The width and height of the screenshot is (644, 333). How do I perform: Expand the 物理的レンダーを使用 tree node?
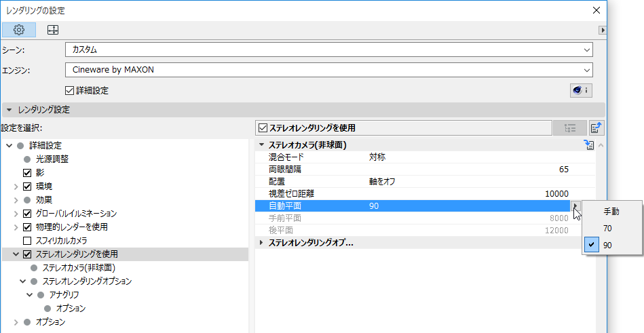(16, 227)
